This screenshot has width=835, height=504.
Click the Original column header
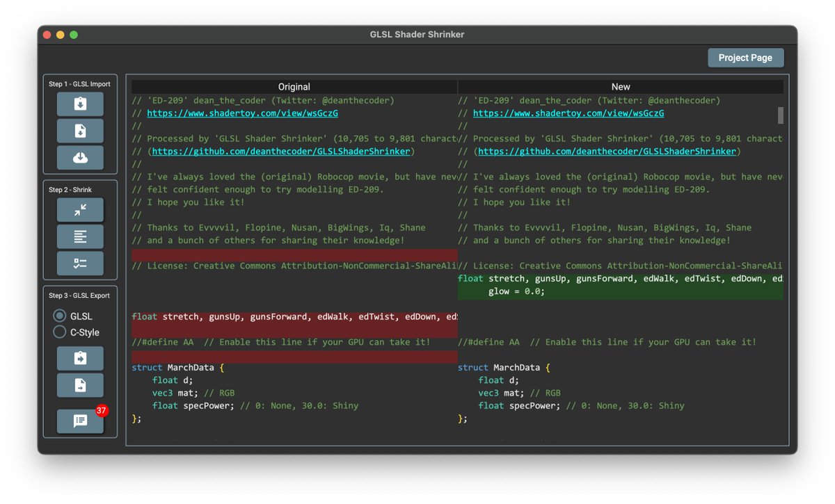click(294, 87)
